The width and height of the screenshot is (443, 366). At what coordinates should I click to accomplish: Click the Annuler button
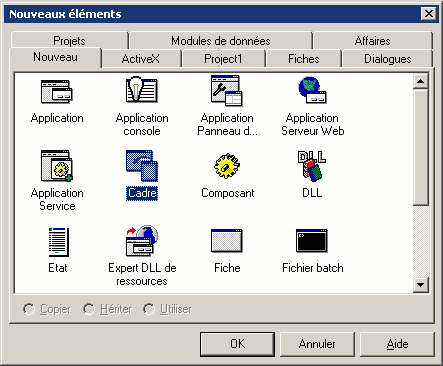[317, 344]
